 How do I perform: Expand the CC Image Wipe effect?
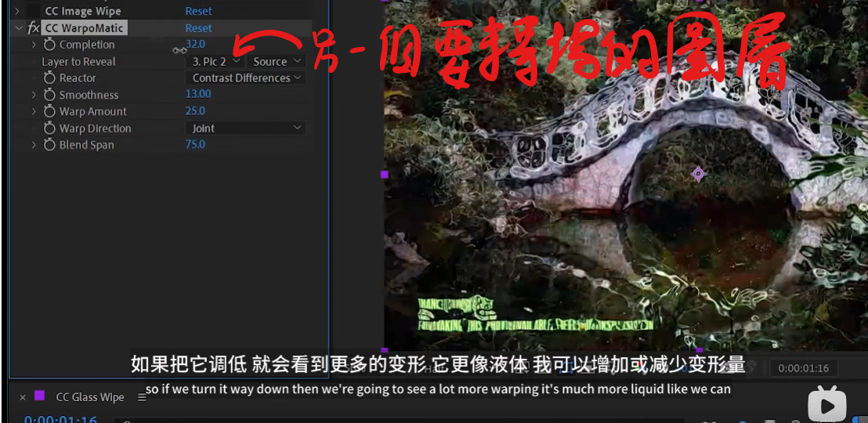point(17,10)
